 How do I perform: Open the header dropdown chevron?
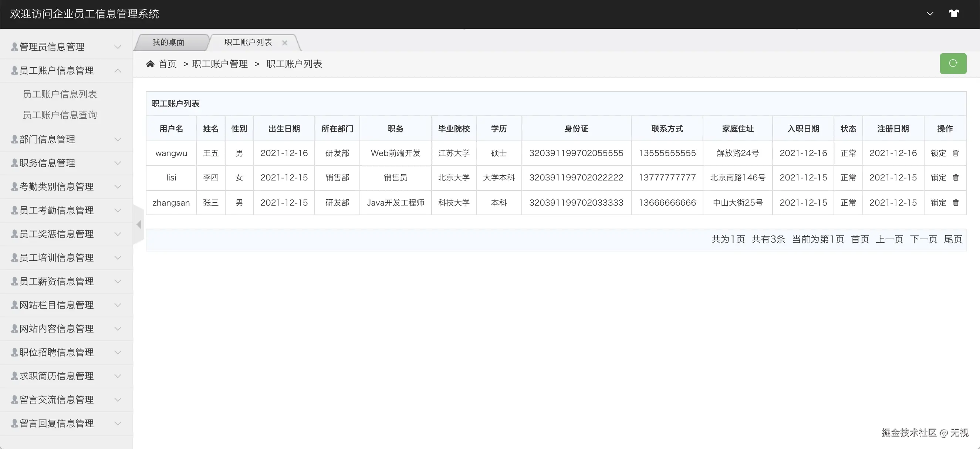point(930,14)
